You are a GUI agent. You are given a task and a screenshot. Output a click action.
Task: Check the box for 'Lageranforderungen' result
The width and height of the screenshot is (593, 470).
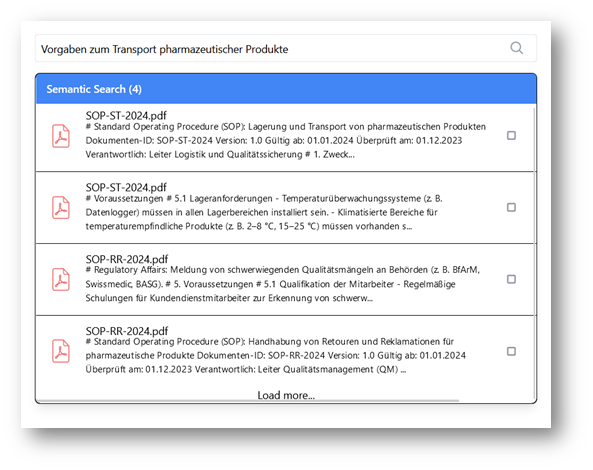coord(511,207)
